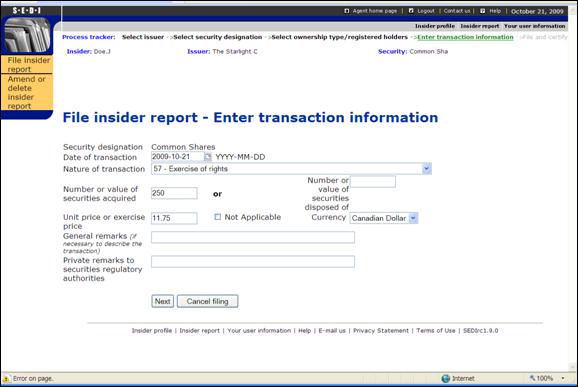The height and width of the screenshot is (387, 578).
Task: Click the Agent home page icon
Action: 347,11
